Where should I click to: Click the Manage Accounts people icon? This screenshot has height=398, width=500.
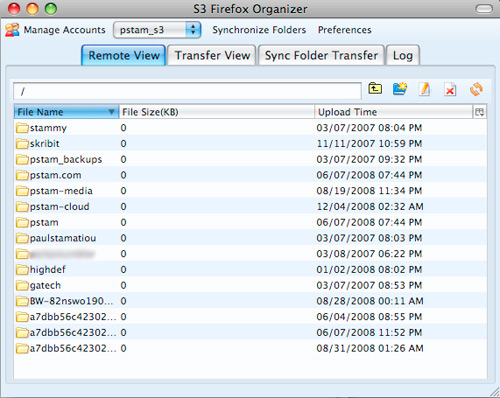coord(12,30)
